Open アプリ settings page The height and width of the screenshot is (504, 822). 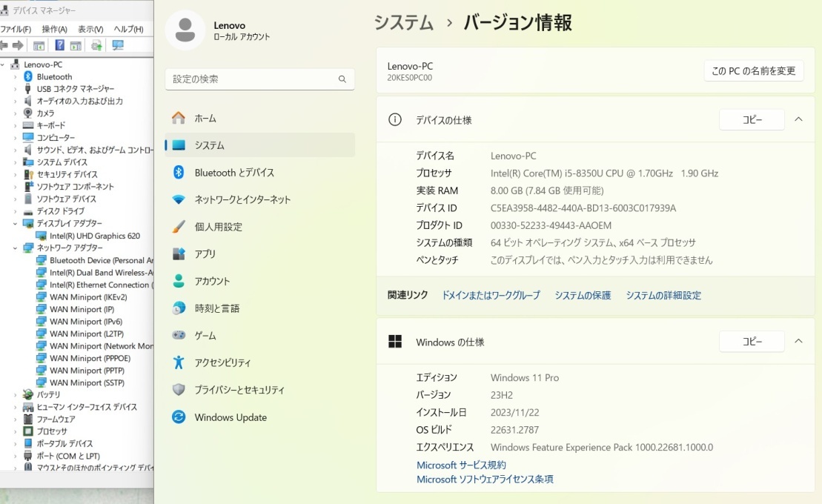(x=259, y=253)
